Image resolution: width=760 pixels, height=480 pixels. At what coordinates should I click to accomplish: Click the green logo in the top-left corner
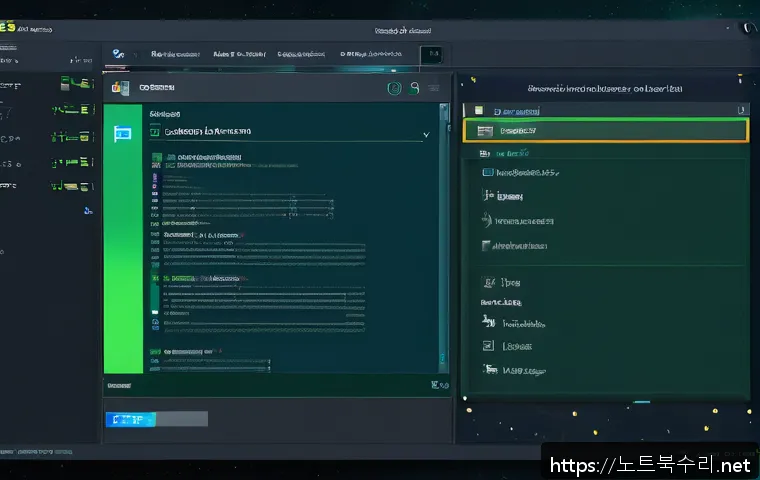point(8,27)
